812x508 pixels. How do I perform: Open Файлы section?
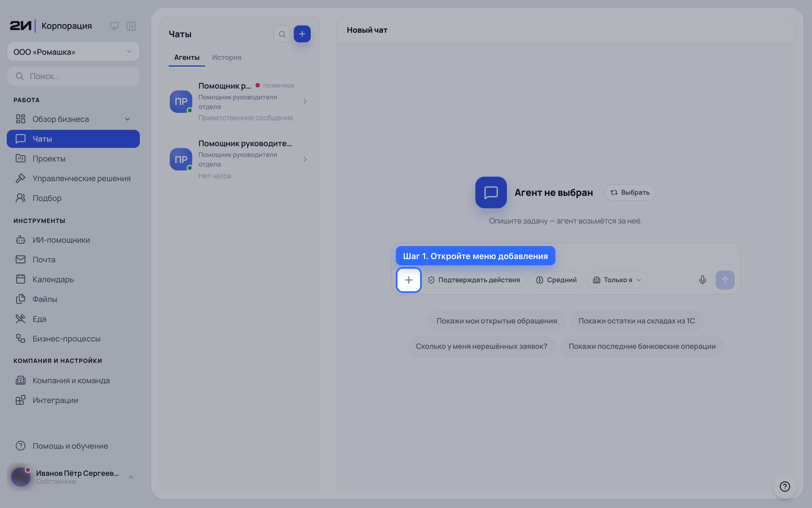73,299
